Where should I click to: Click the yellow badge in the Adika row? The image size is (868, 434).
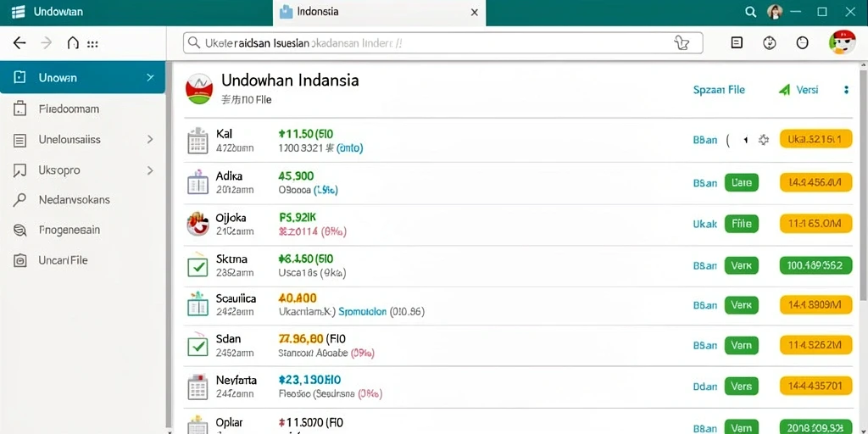816,182
